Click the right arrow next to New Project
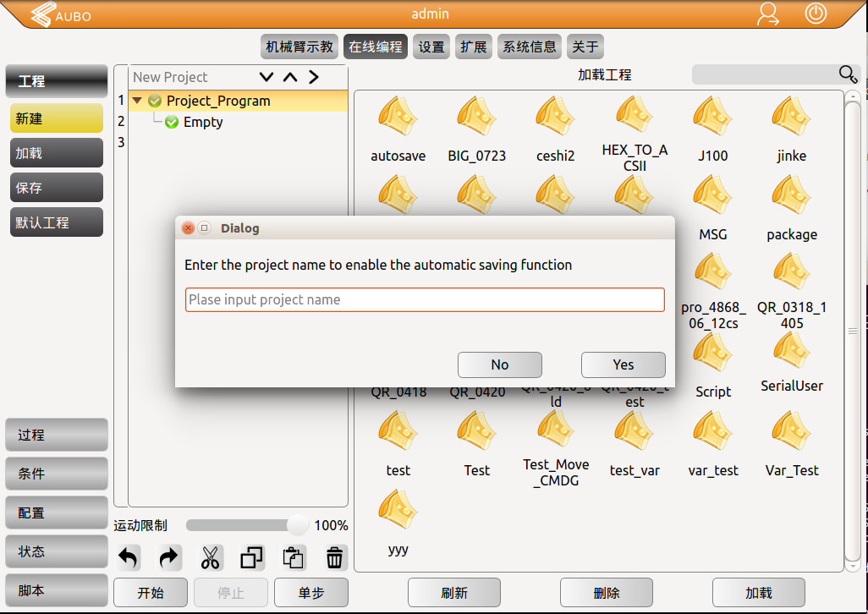This screenshot has height=614, width=868. (313, 76)
